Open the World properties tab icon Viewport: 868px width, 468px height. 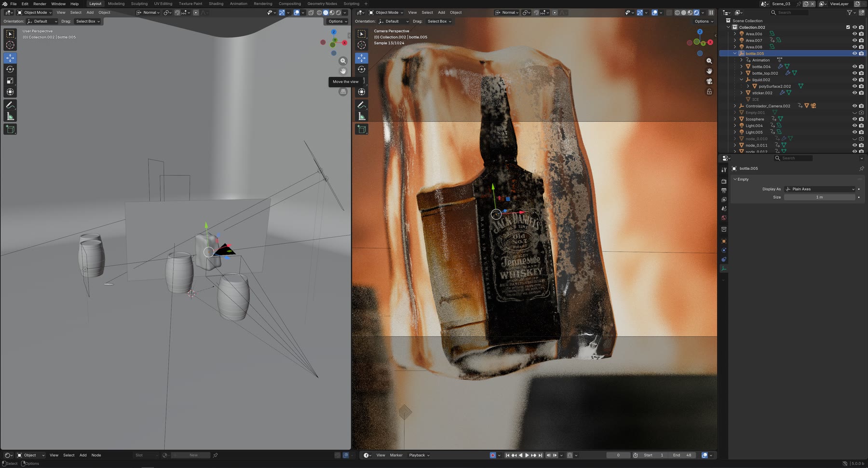[724, 218]
